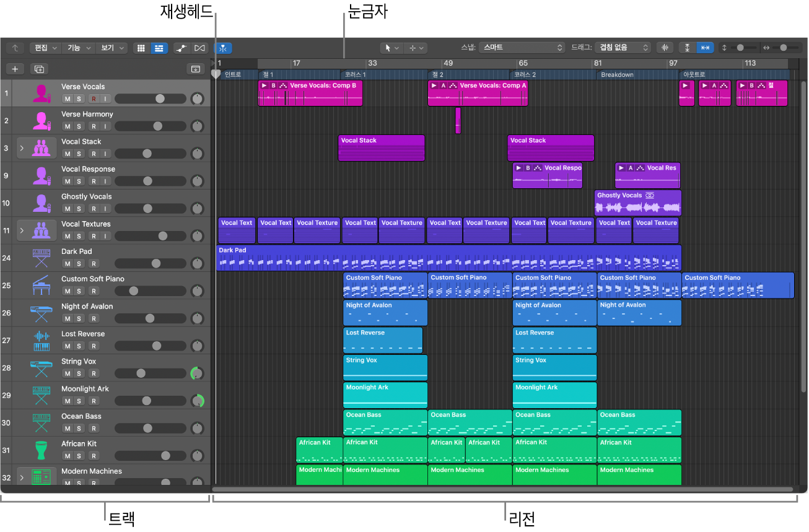This screenshot has height=532, width=809.
Task: Show automation with the curve toolbar icon
Action: click(182, 48)
